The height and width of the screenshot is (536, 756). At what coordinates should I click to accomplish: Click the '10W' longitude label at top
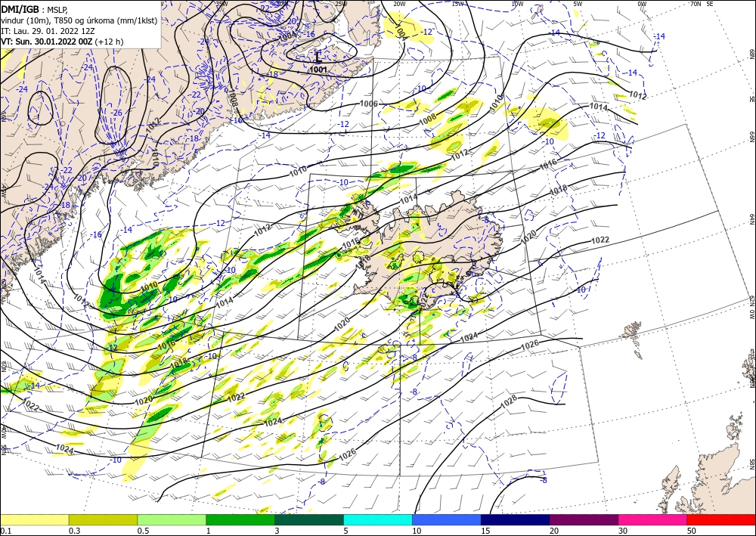[x=517, y=4]
